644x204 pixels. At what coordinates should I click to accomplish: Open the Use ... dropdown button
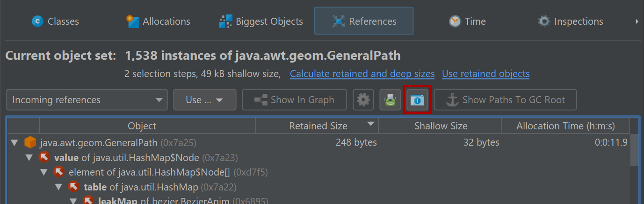coord(204,100)
